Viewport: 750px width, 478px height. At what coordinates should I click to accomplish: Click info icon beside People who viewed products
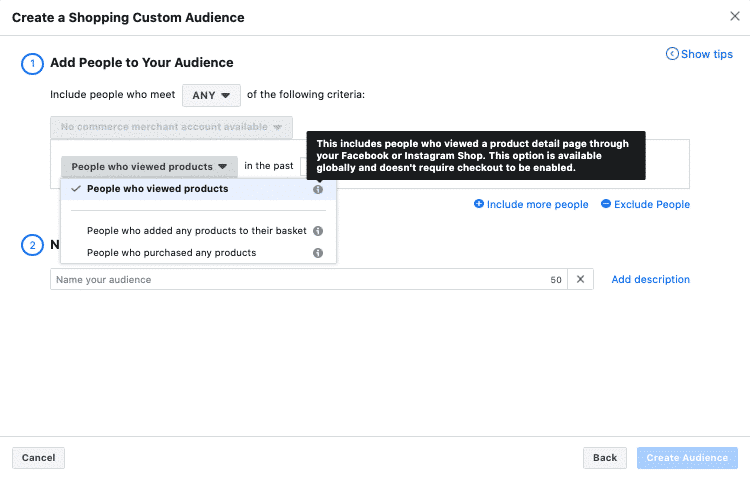(x=318, y=189)
